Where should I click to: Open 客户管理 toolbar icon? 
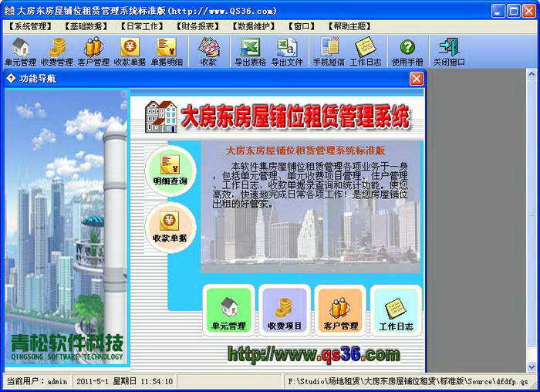click(93, 52)
